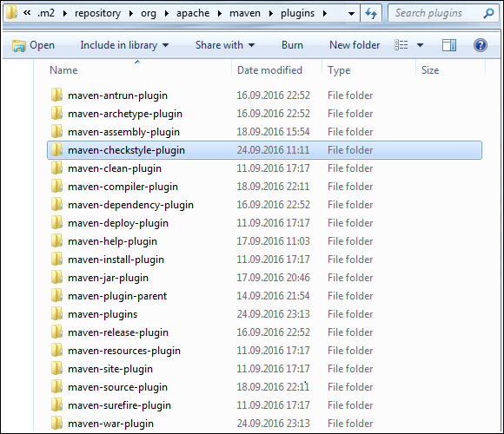Screen dimensions: 504x434
Task: Expand arrow after apache in breadcrumb
Action: [x=220, y=14]
